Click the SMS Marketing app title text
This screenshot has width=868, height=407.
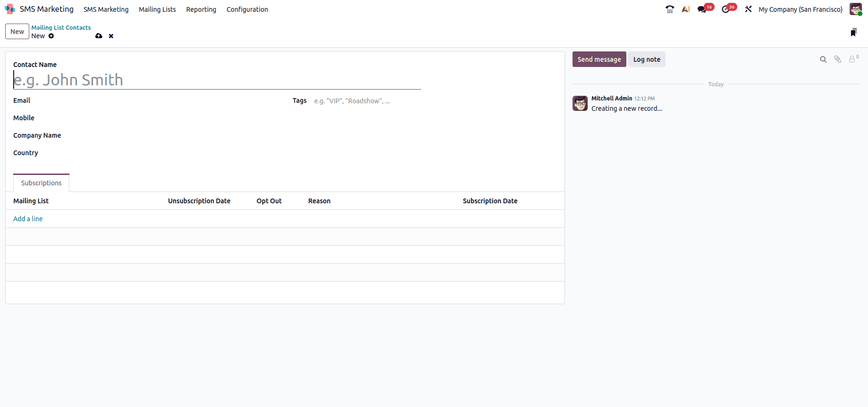point(47,9)
